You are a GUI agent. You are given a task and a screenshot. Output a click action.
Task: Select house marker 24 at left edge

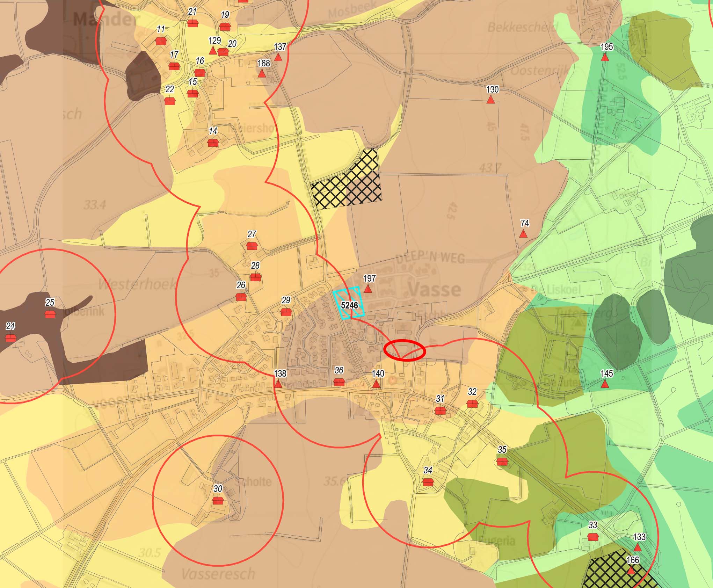(10, 338)
